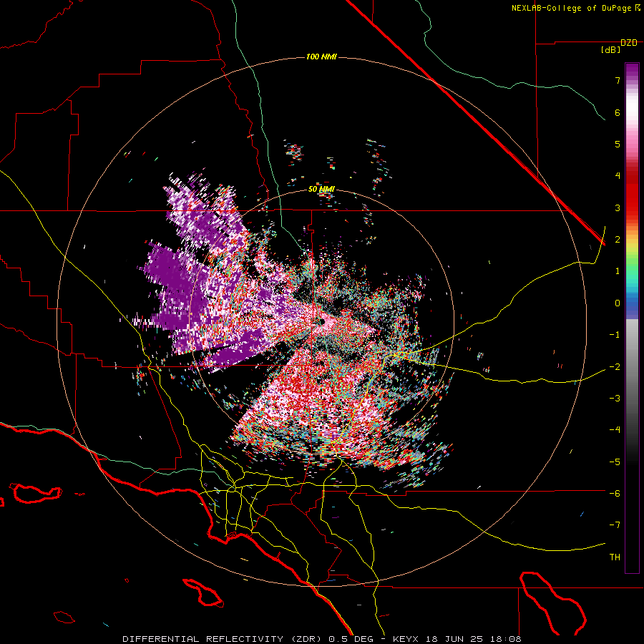Select the "-6" tick label on legend

(615, 494)
